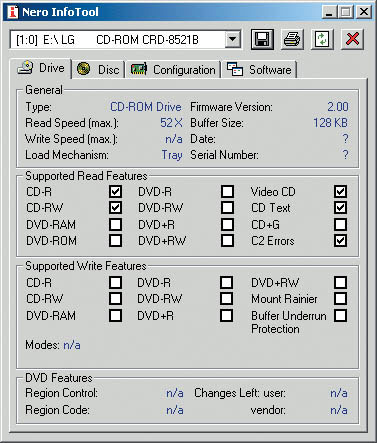Viewport: 377px width, 443px height.
Task: Click the "Tray" load mechanism value
Action: (172, 155)
